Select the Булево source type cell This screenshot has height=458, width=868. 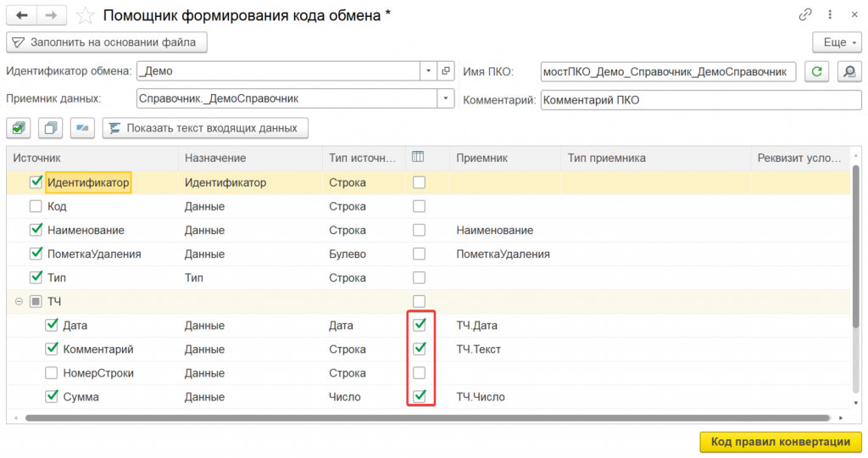click(364, 254)
